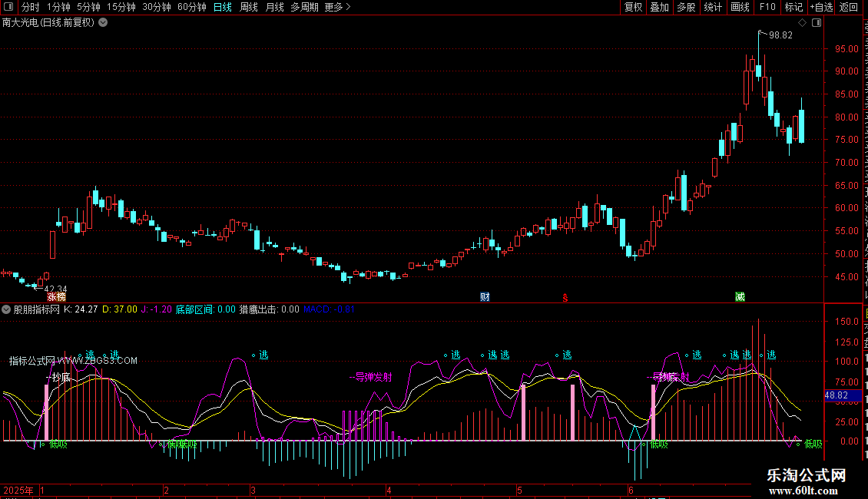Click the 猎鹰出击: 0.00 readout
The image size is (868, 499).
pyautogui.click(x=269, y=309)
